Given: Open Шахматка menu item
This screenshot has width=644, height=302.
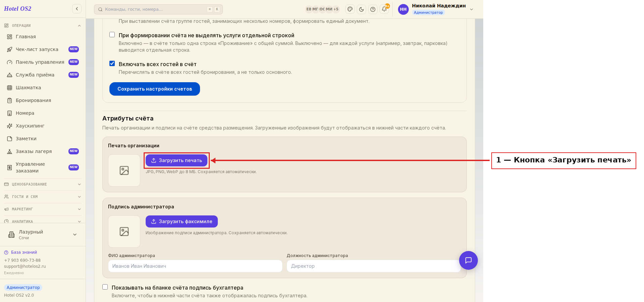Looking at the screenshot, I should (x=43, y=88).
